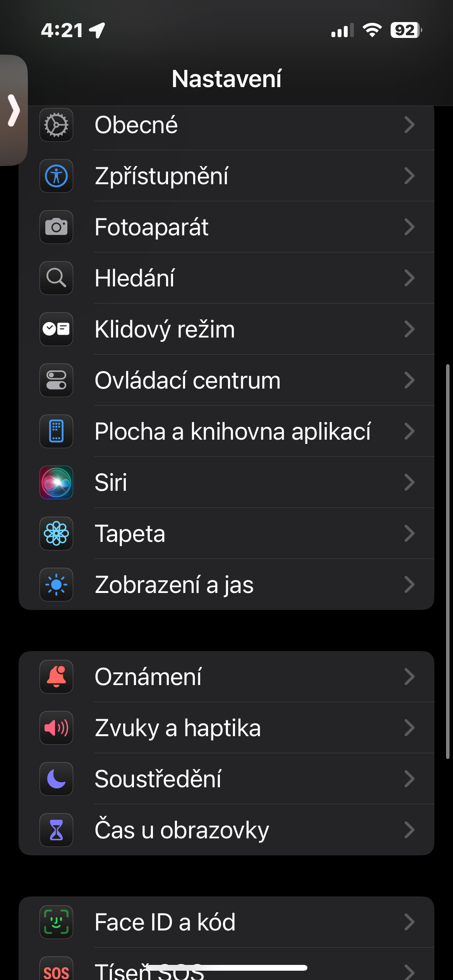Tap the chevron beside Klidový režim
The height and width of the screenshot is (980, 453).
click(409, 329)
